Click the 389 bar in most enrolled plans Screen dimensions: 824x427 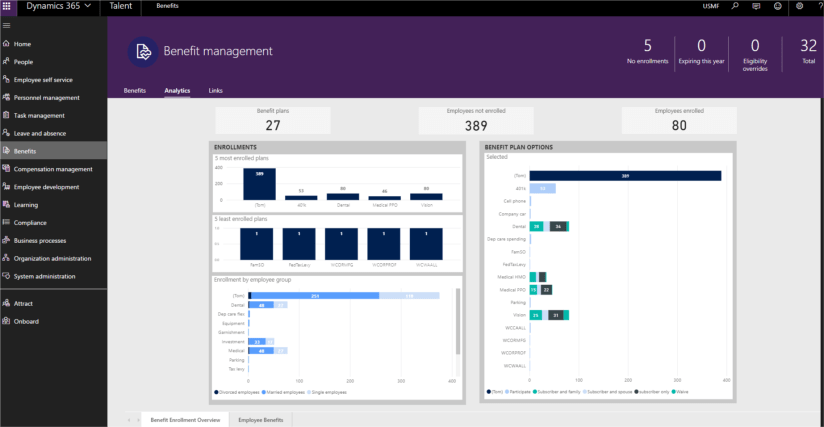[259, 184]
